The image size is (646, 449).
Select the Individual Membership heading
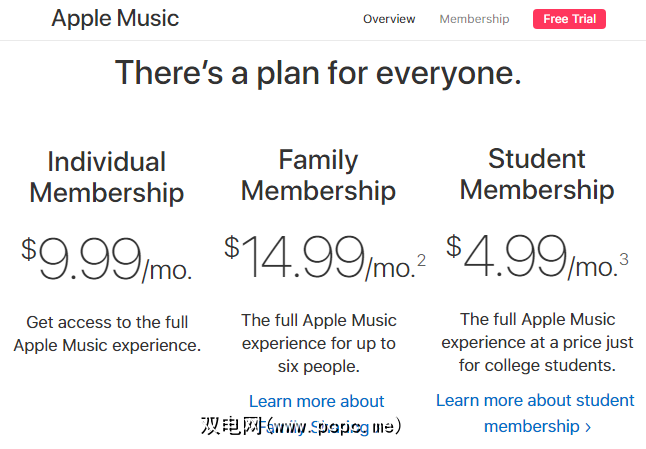[x=107, y=177]
